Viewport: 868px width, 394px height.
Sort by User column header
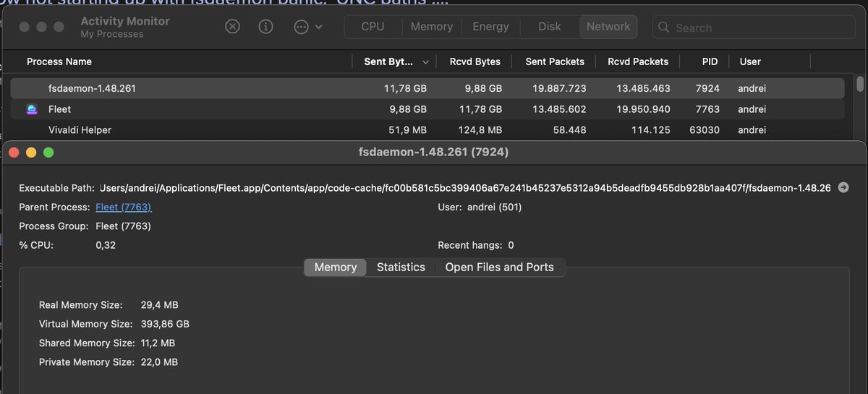coord(750,61)
